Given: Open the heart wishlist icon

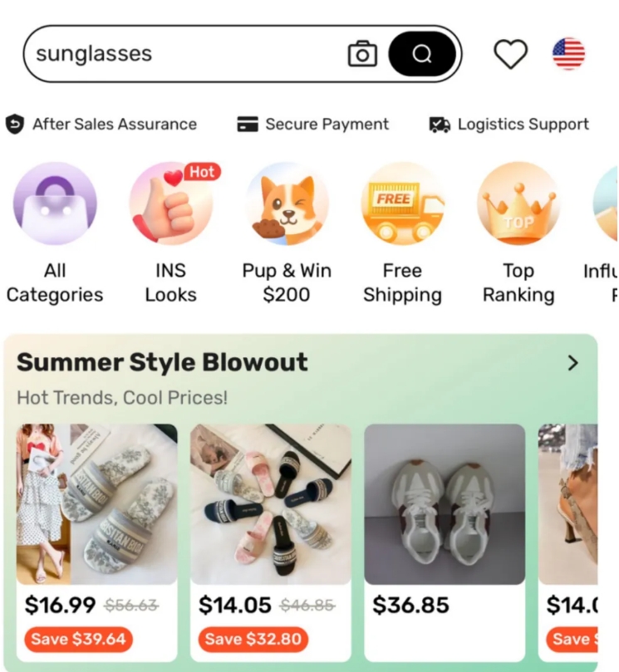Looking at the screenshot, I should pos(510,54).
